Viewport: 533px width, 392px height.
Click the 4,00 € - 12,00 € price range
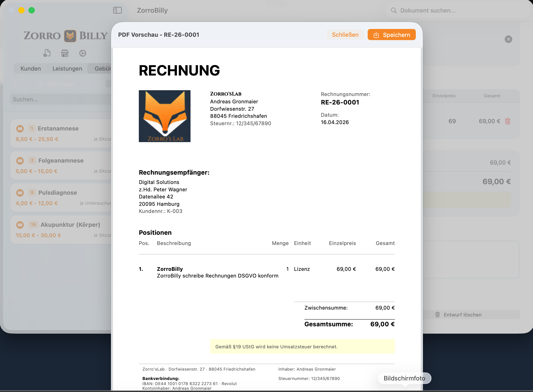pos(37,203)
